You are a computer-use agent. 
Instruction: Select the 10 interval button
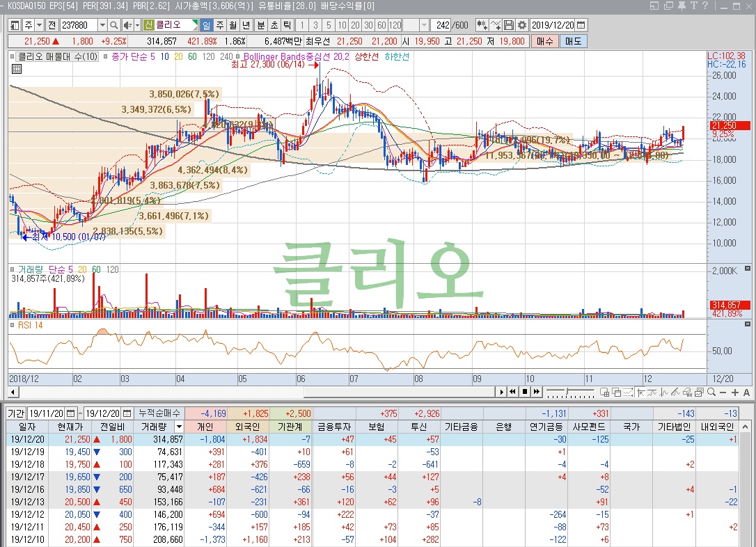point(342,25)
